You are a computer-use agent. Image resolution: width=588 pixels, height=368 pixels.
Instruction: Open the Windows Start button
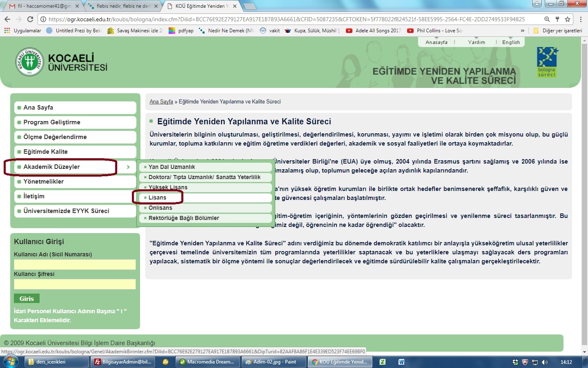tap(10, 362)
